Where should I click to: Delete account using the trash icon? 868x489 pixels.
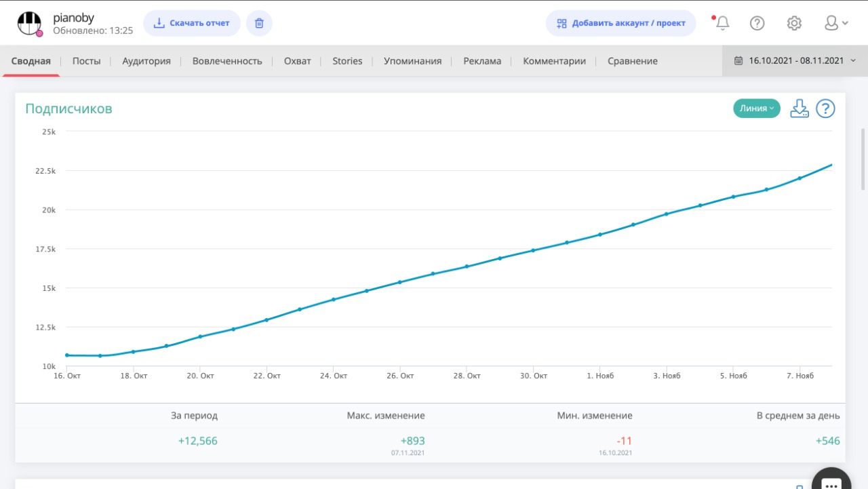pos(259,23)
